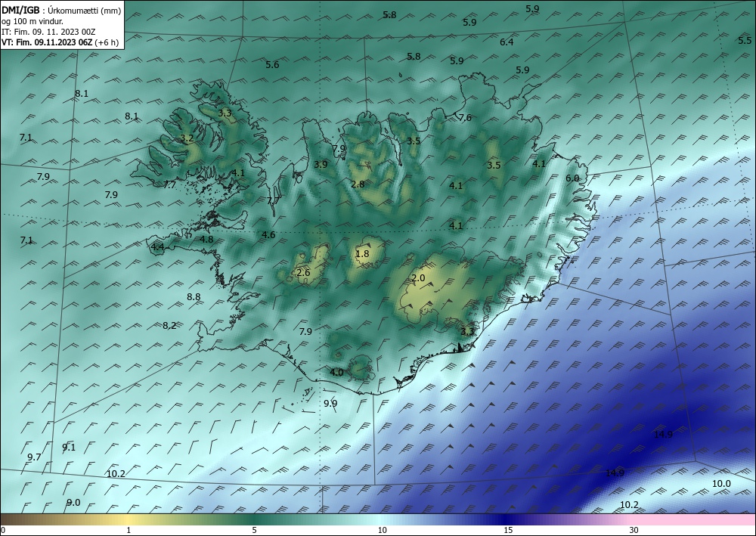Click the 4.8 value on the map
756x536 pixels.
[206, 240]
